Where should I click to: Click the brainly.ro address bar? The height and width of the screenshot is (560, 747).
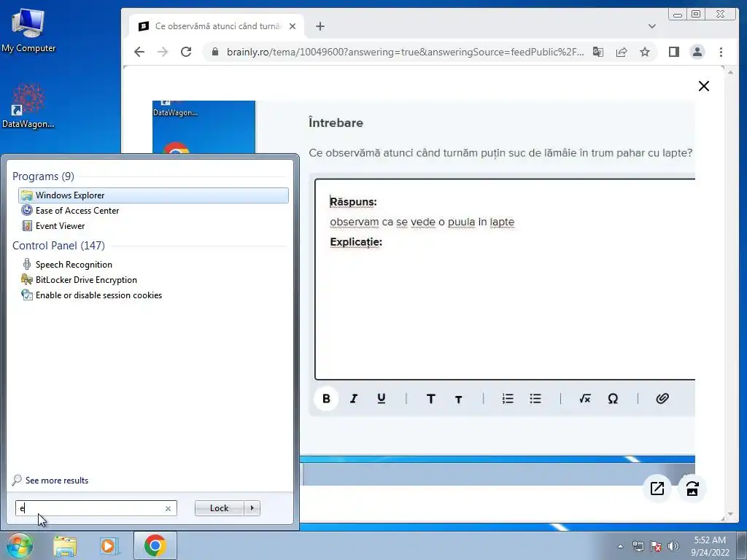click(x=405, y=52)
